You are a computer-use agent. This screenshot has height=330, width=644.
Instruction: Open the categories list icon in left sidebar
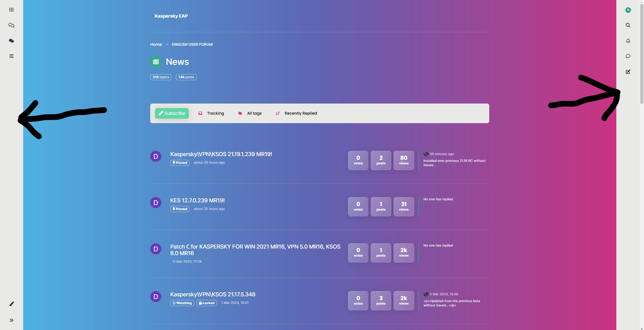tap(11, 10)
